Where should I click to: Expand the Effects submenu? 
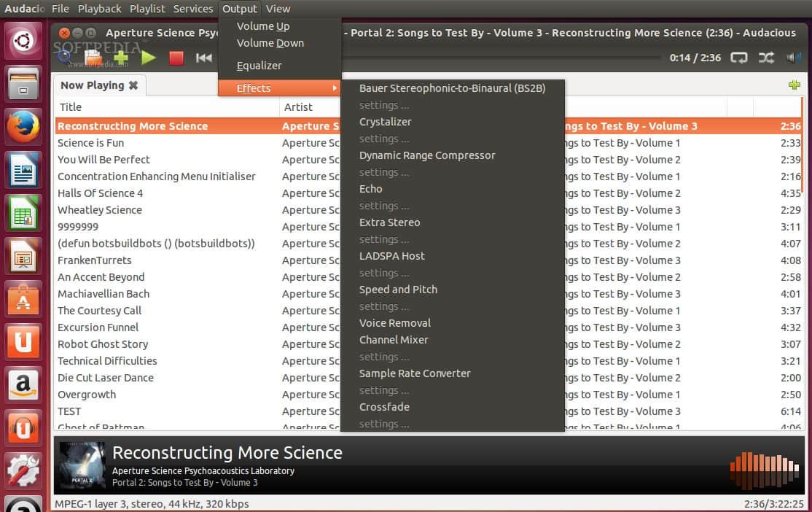click(x=279, y=88)
